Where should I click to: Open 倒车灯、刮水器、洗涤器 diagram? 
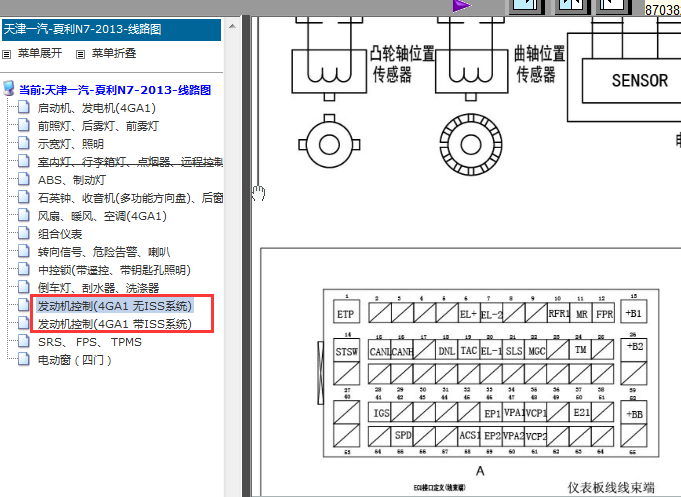point(98,288)
